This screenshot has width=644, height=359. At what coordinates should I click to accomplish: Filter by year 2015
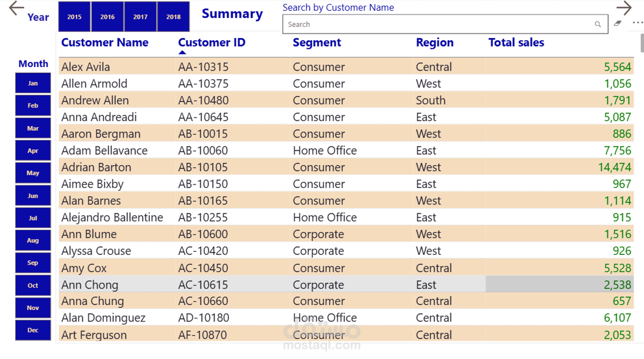(74, 17)
